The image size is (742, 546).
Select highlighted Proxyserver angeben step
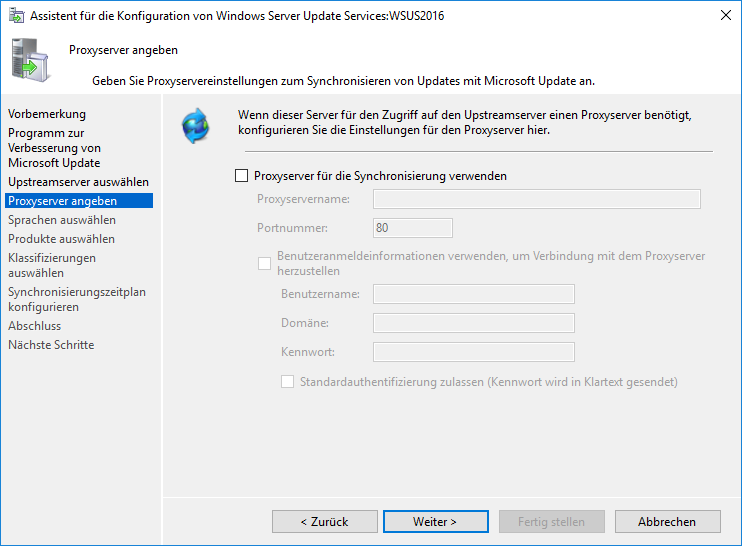[x=79, y=201]
